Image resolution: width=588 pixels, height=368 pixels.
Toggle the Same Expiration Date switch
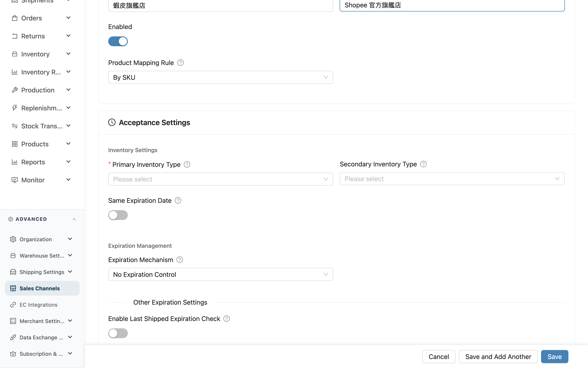(x=118, y=215)
